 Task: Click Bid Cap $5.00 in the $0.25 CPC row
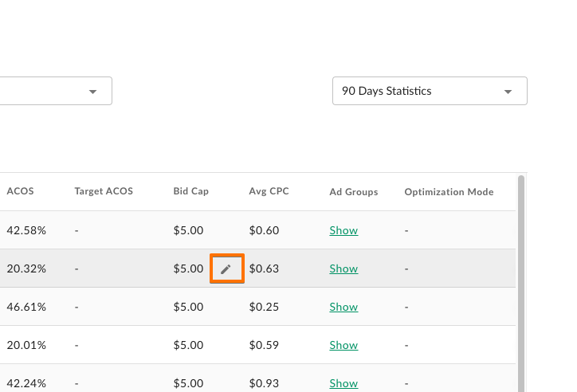click(x=188, y=307)
